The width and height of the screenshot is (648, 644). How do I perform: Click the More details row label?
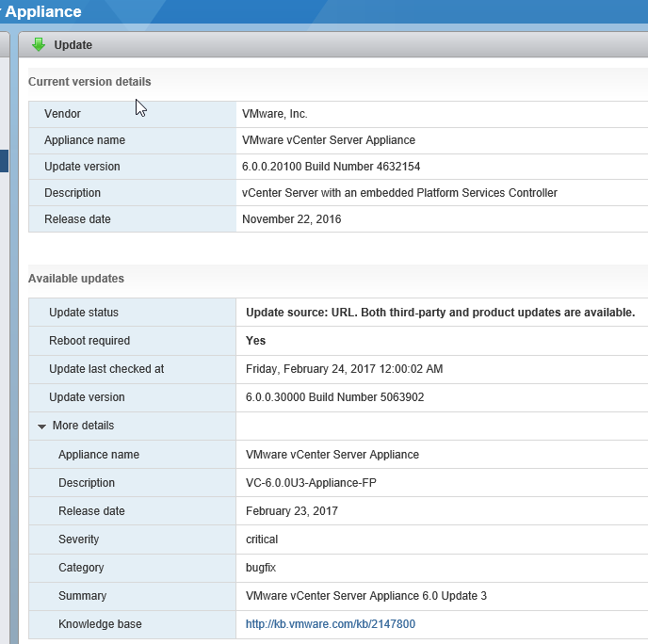[x=83, y=426]
